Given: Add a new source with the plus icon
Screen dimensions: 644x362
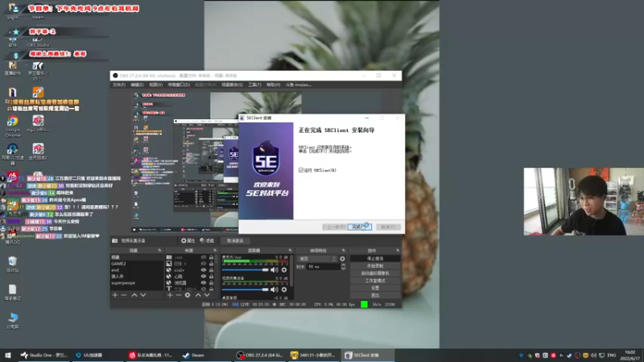Looking at the screenshot, I should tap(170, 295).
